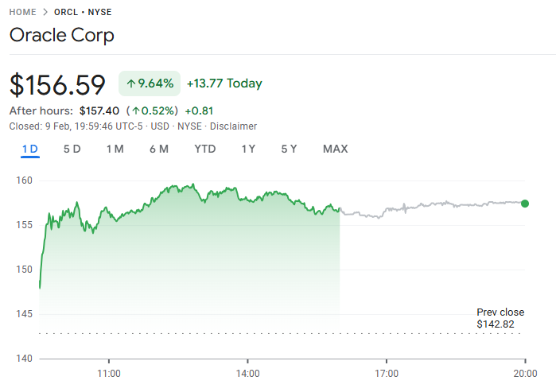Click the up arrow in 9.64% badge
This screenshot has width=556, height=392.
131,83
